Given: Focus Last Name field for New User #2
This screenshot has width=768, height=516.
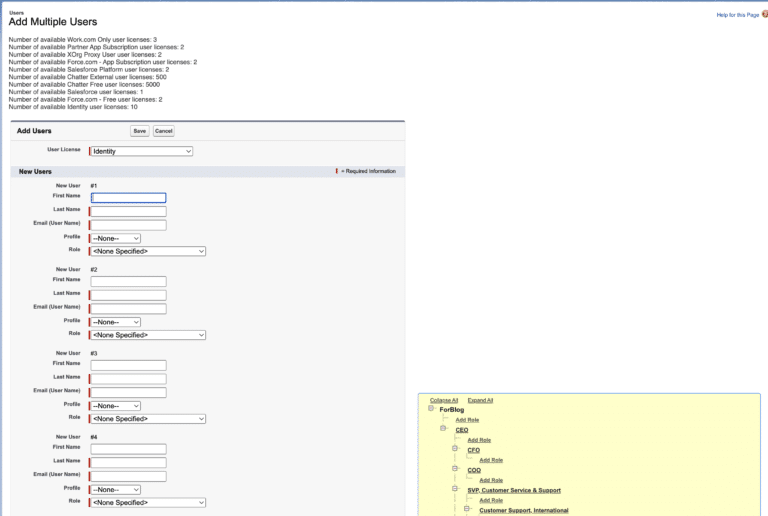Looking at the screenshot, I should pyautogui.click(x=128, y=295).
